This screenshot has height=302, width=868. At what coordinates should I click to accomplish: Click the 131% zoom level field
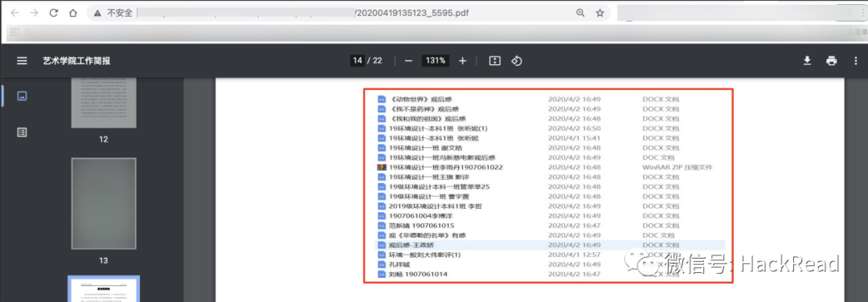[436, 61]
